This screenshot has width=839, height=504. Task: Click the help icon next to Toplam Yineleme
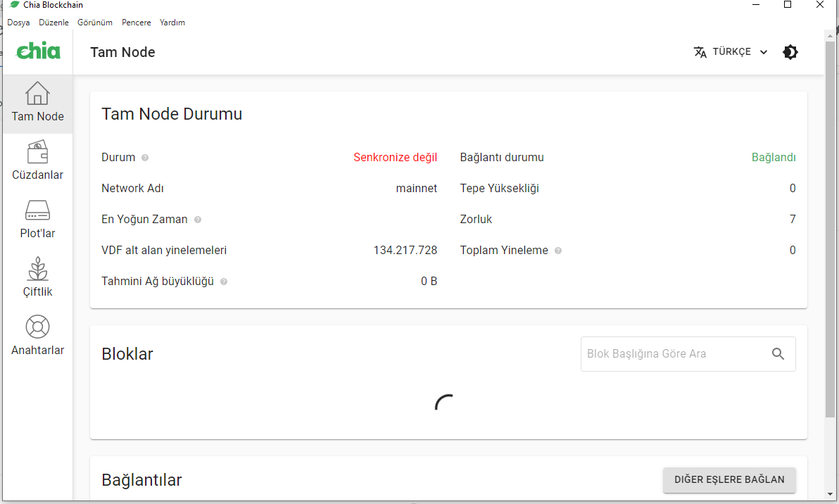pos(558,251)
